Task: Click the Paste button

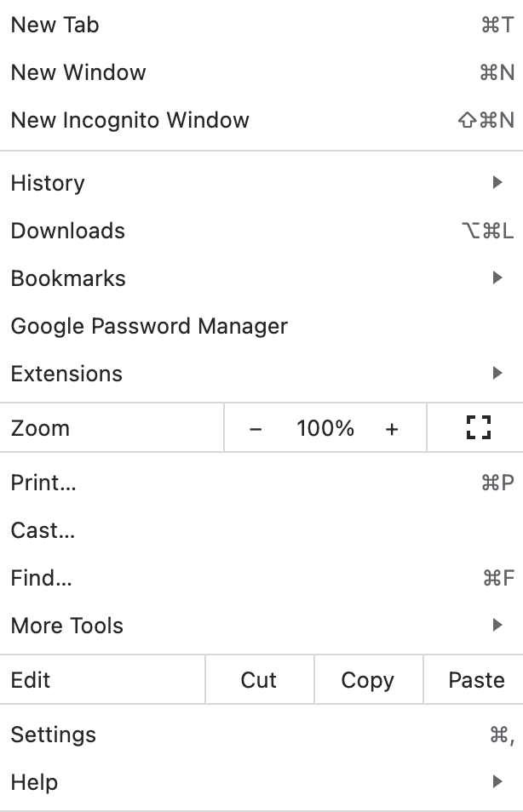Action: click(x=474, y=679)
